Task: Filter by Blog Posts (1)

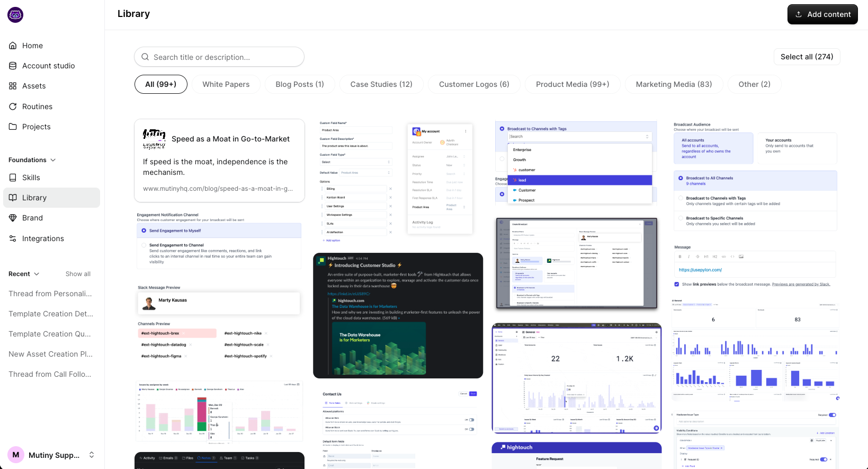Action: (x=300, y=84)
